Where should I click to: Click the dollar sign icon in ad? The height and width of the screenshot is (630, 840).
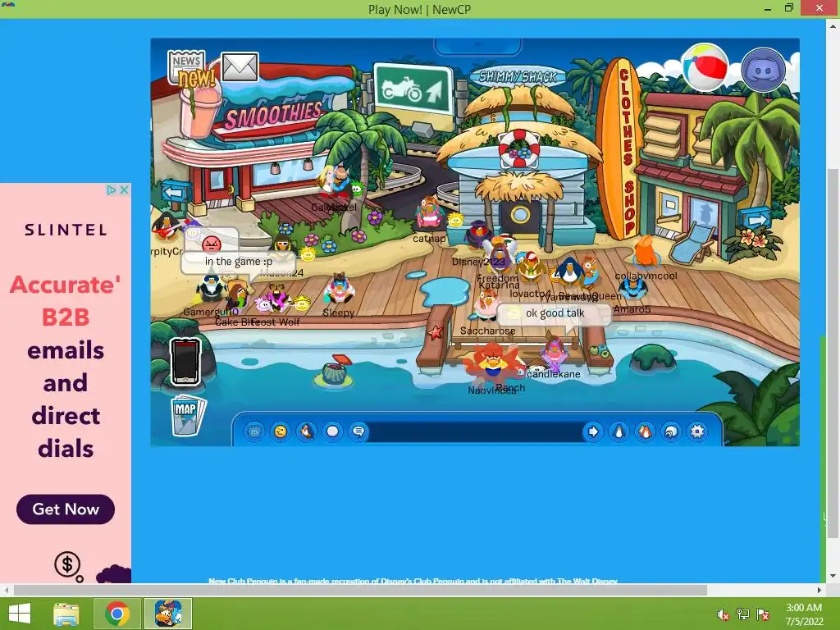pyautogui.click(x=67, y=564)
